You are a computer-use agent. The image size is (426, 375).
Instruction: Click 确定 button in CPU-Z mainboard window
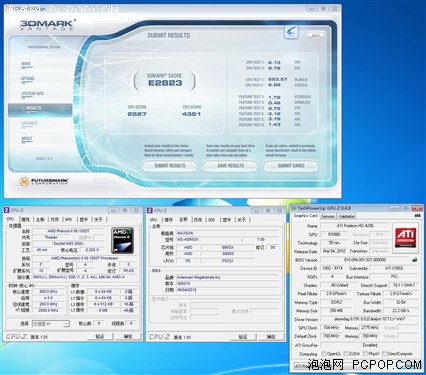pyautogui.click(x=271, y=337)
